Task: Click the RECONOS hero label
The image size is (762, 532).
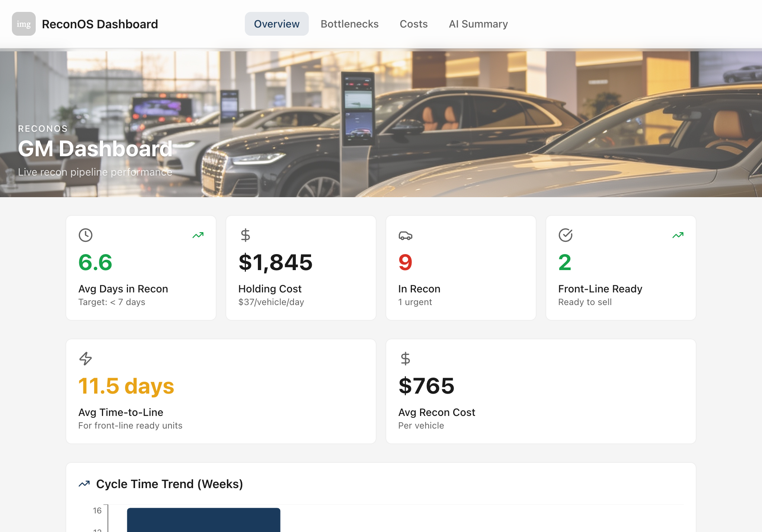Action: click(43, 129)
